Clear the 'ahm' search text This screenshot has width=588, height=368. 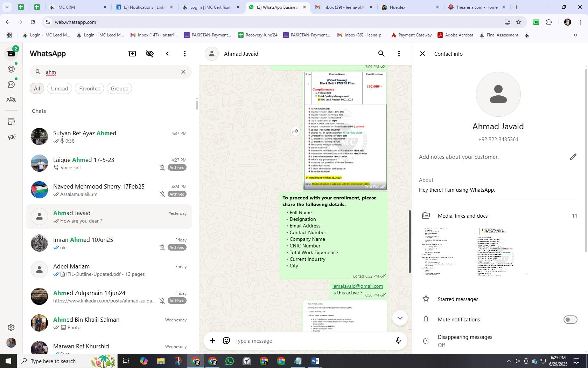click(x=183, y=72)
